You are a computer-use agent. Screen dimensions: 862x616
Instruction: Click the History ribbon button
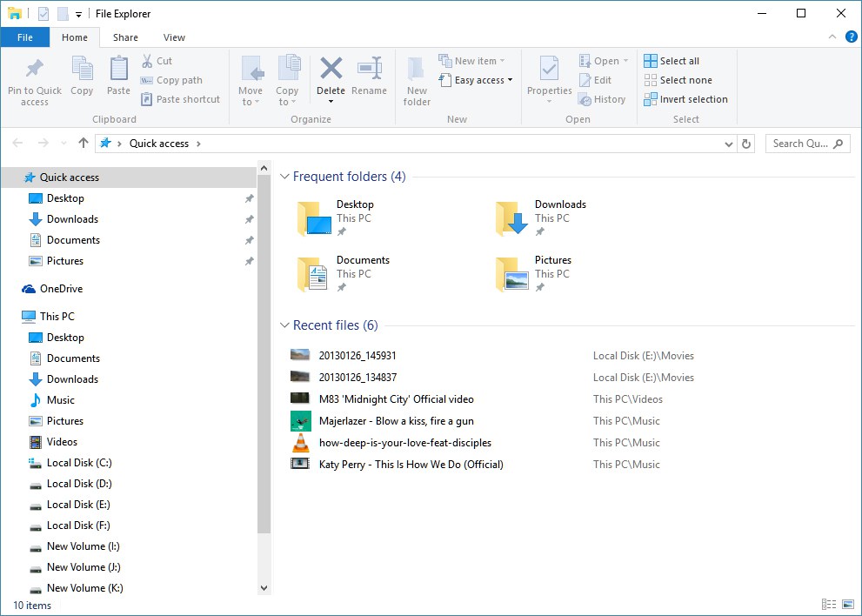click(602, 99)
